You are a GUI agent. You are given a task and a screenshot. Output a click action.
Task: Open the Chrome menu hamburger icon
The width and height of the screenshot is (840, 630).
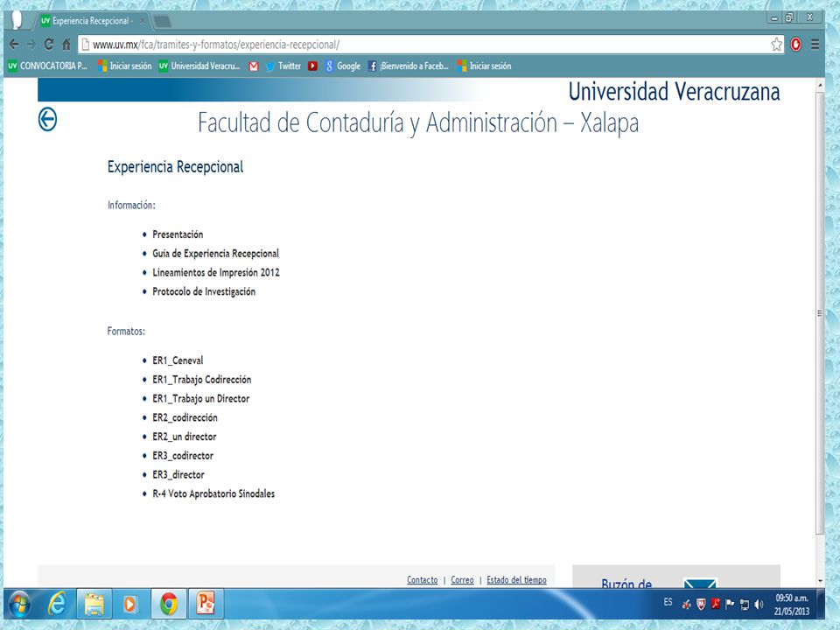pyautogui.click(x=815, y=45)
